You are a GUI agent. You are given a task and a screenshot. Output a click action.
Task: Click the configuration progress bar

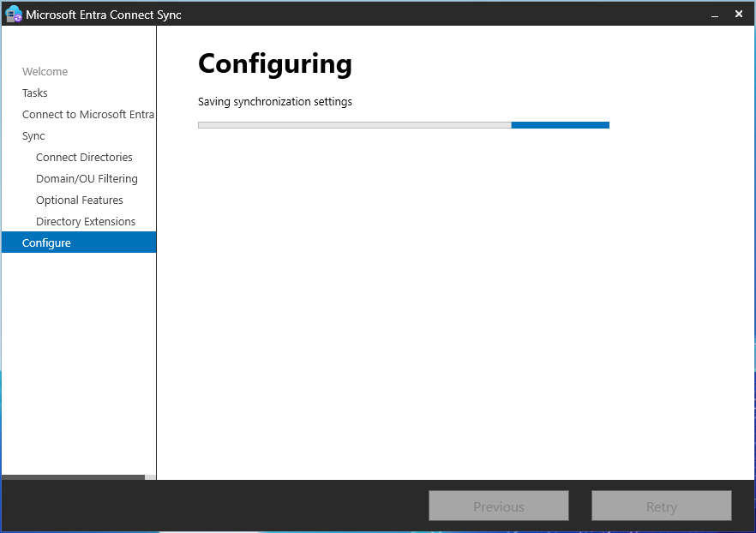click(x=404, y=125)
